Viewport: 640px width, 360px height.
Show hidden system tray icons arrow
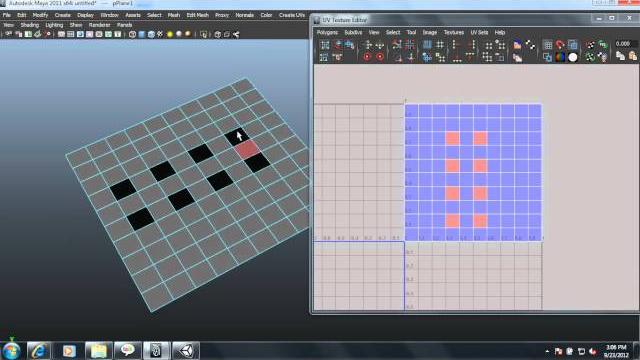(x=547, y=351)
